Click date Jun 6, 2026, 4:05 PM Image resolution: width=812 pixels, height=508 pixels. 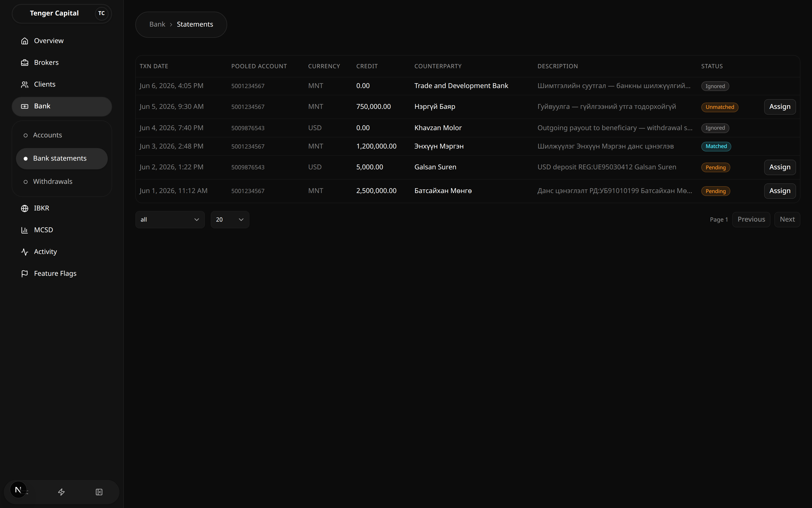(x=171, y=86)
